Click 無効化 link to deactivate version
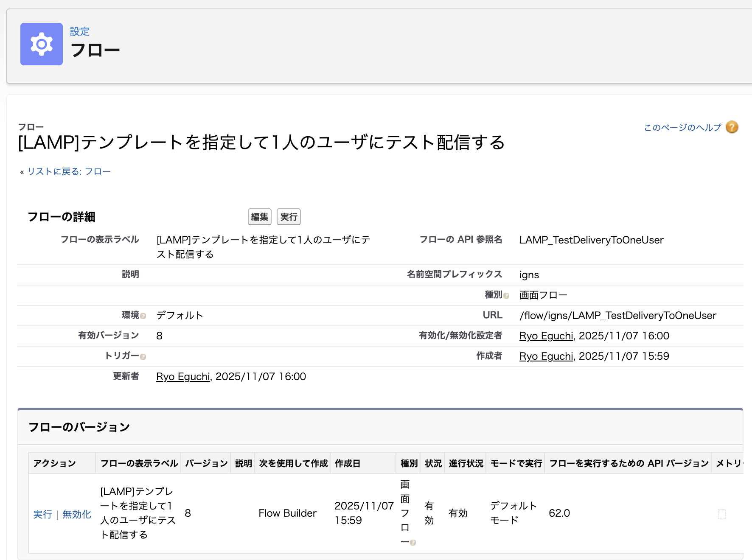 click(x=77, y=514)
